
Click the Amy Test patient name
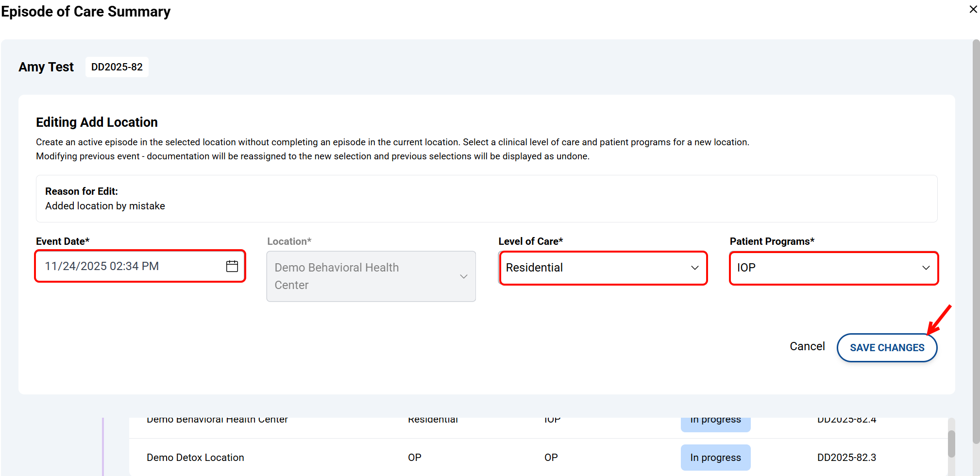[x=46, y=67]
